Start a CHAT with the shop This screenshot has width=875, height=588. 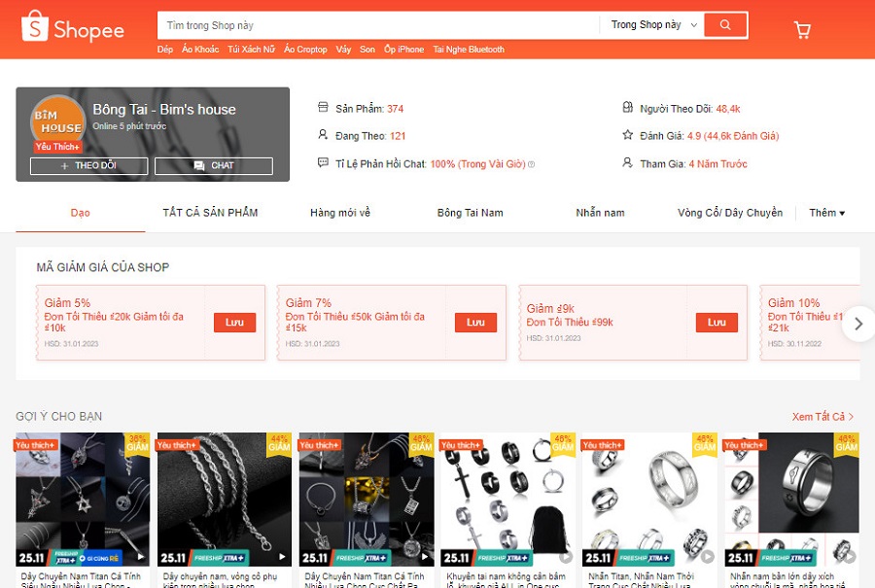point(214,165)
